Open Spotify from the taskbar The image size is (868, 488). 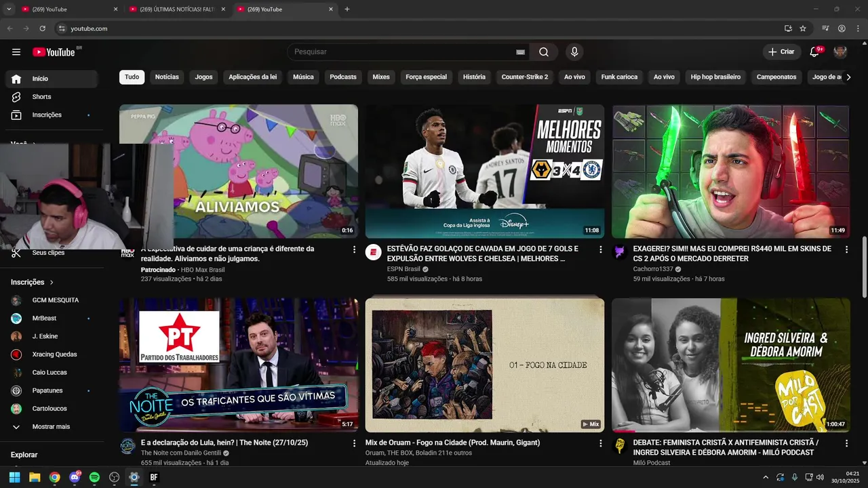[x=94, y=477]
